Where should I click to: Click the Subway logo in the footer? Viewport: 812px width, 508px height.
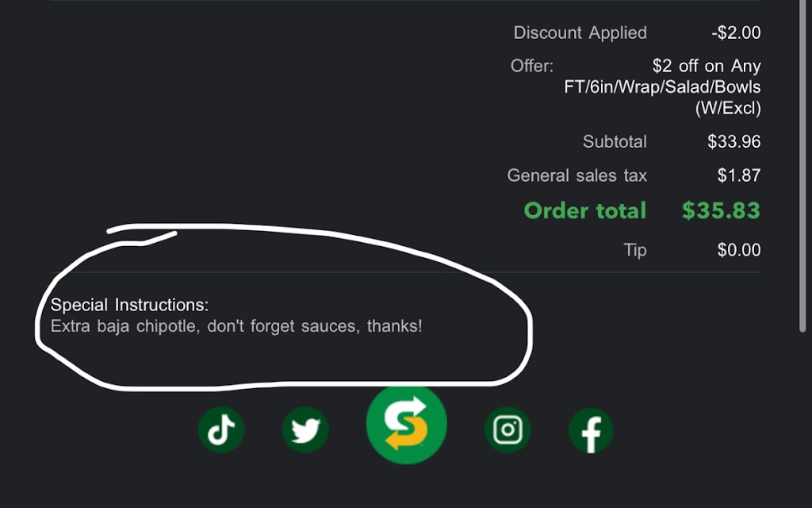pos(407,425)
